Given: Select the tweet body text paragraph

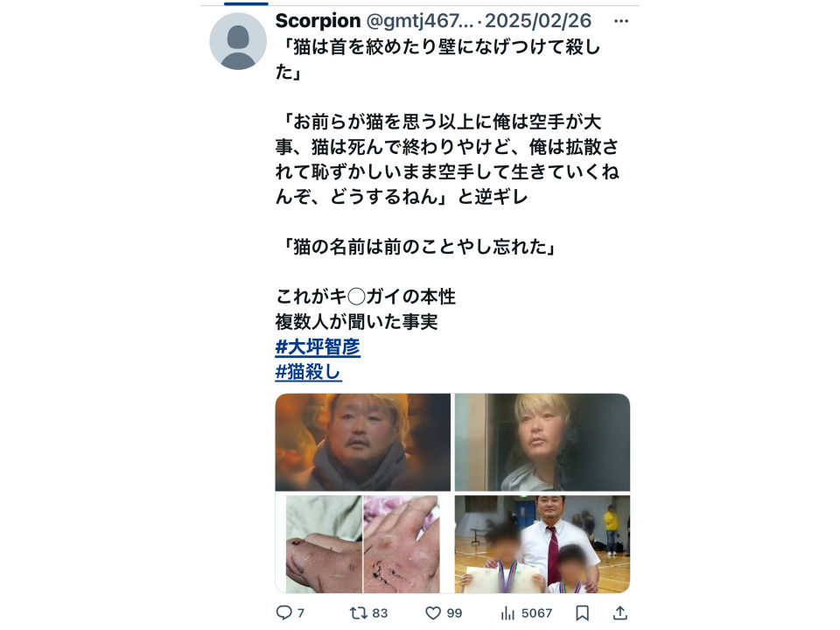Looking at the screenshot, I should [x=447, y=184].
